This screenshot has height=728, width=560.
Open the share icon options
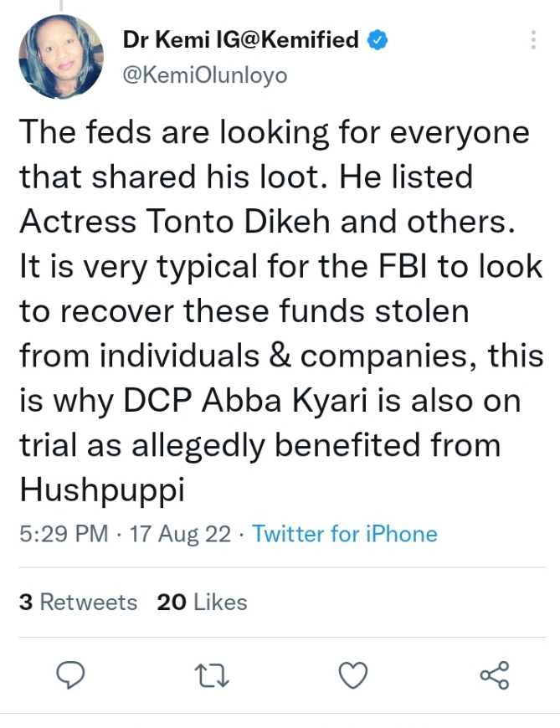point(494,674)
